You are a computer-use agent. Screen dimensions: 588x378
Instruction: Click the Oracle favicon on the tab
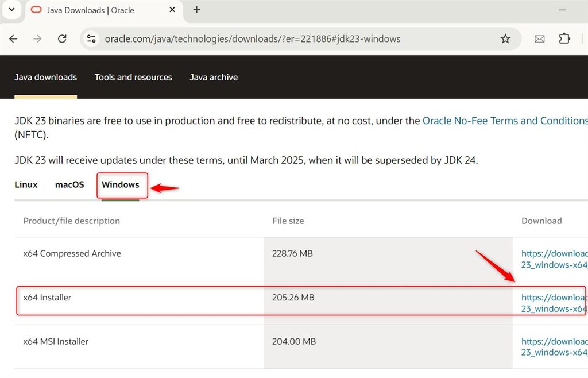(x=36, y=10)
